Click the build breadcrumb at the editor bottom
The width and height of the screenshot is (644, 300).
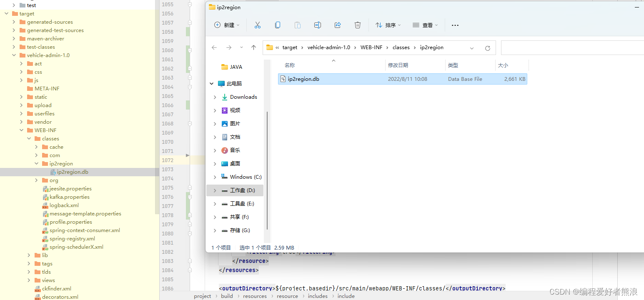(x=227, y=296)
